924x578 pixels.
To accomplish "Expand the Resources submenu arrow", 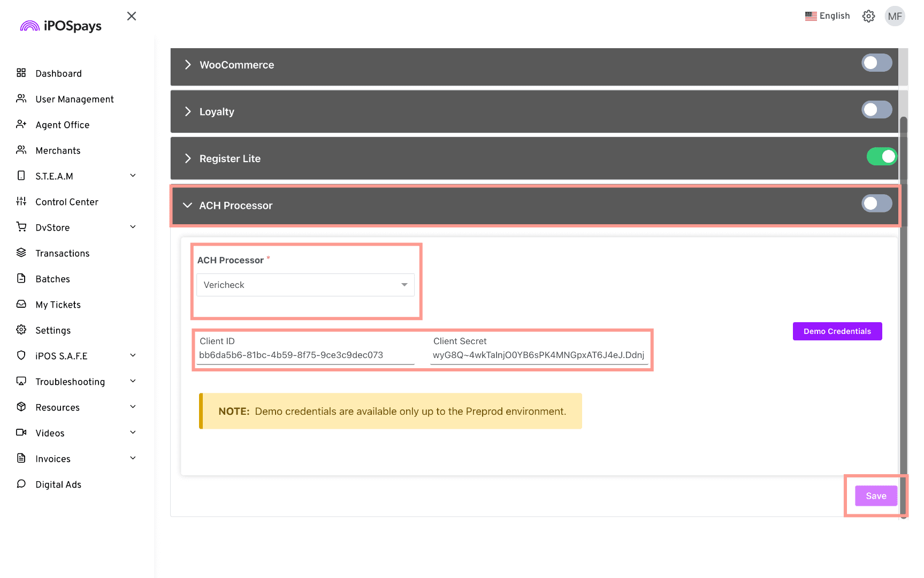I will pyautogui.click(x=133, y=407).
